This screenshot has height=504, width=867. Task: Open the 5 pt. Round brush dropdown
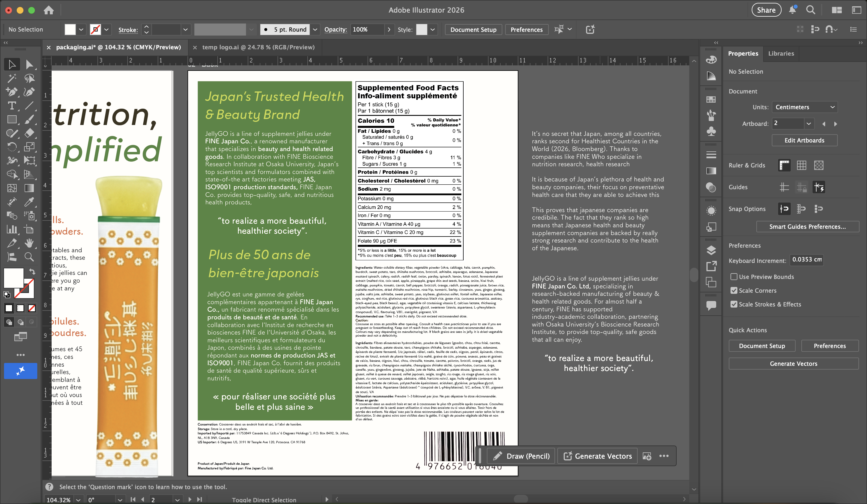(315, 30)
